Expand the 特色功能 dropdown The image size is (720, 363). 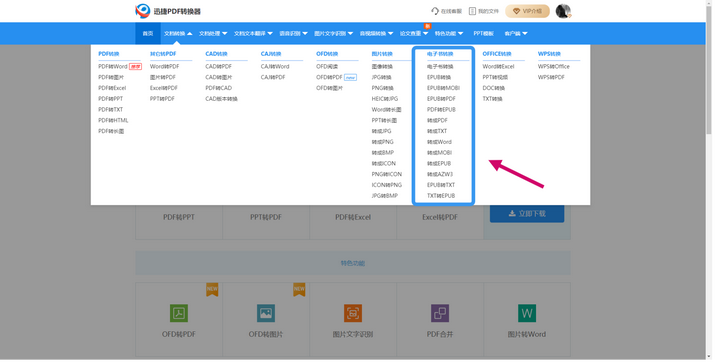(x=449, y=34)
